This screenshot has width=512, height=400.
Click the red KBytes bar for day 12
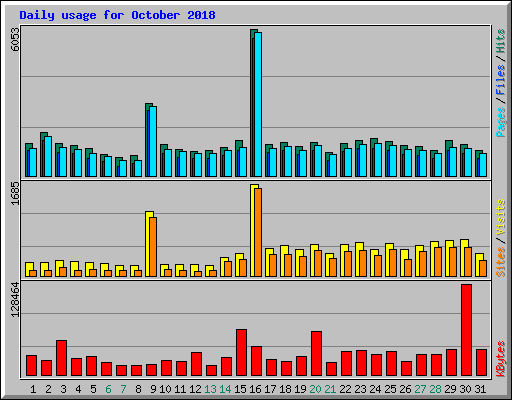(x=196, y=364)
